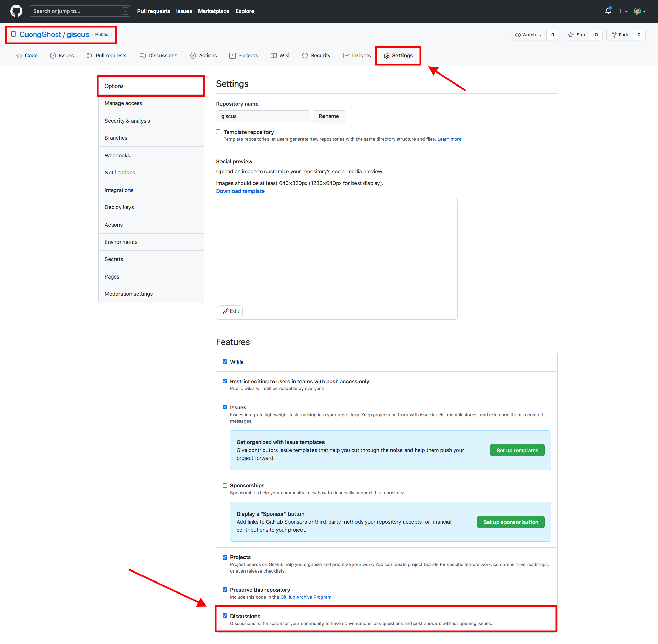Viewport: 658px width, 644px height.
Task: Open the notifications bell icon
Action: click(608, 11)
